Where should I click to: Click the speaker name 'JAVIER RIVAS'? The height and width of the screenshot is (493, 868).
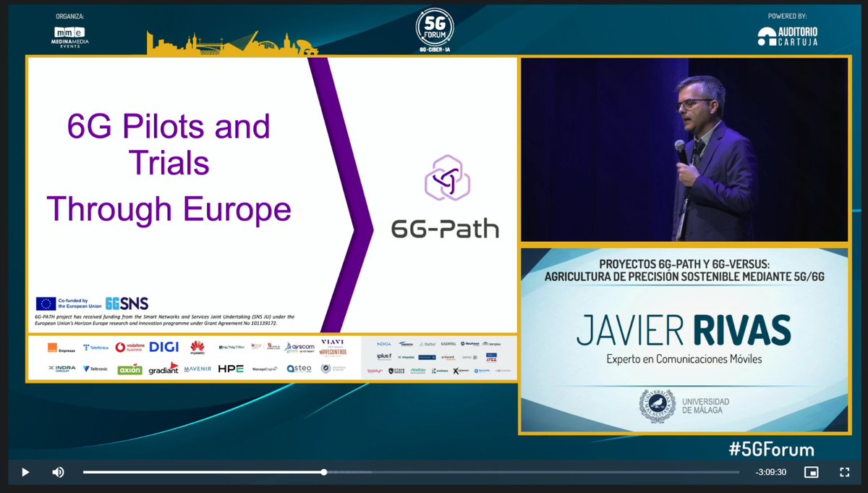coord(684,331)
